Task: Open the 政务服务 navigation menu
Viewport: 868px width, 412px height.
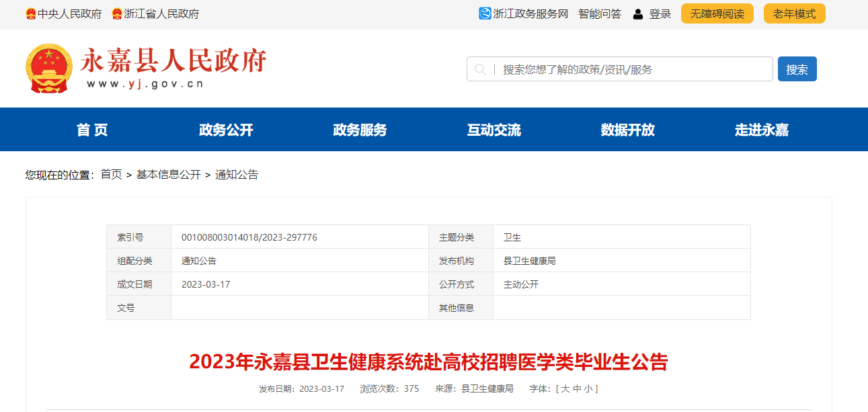Action: (x=360, y=130)
